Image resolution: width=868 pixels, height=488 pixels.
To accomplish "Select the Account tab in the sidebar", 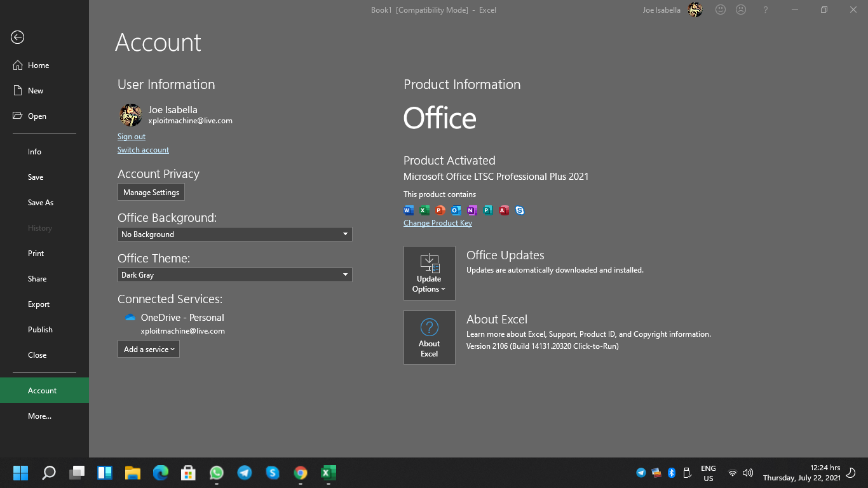I will pyautogui.click(x=44, y=391).
